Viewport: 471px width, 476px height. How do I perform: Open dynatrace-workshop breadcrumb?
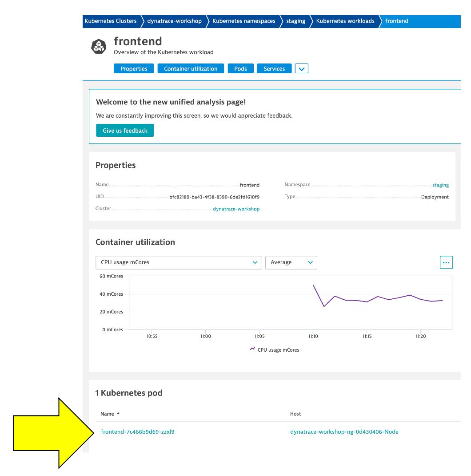[175, 21]
